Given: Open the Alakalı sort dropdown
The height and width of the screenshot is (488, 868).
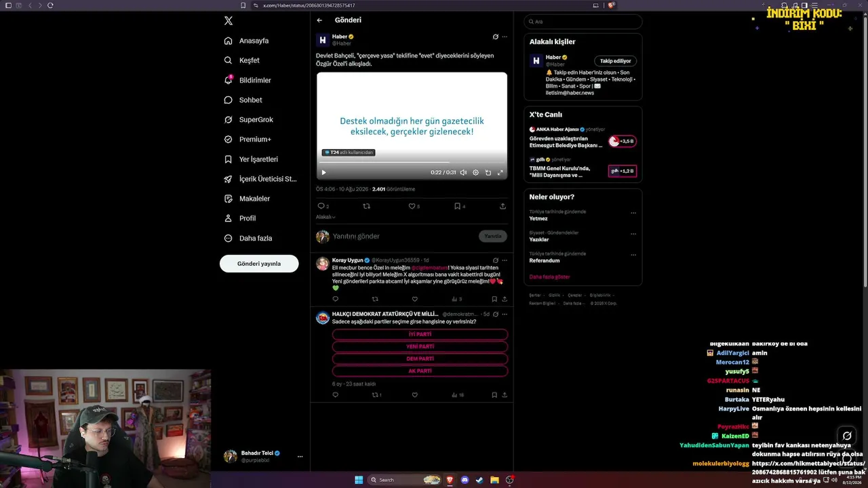Looking at the screenshot, I should click(325, 217).
